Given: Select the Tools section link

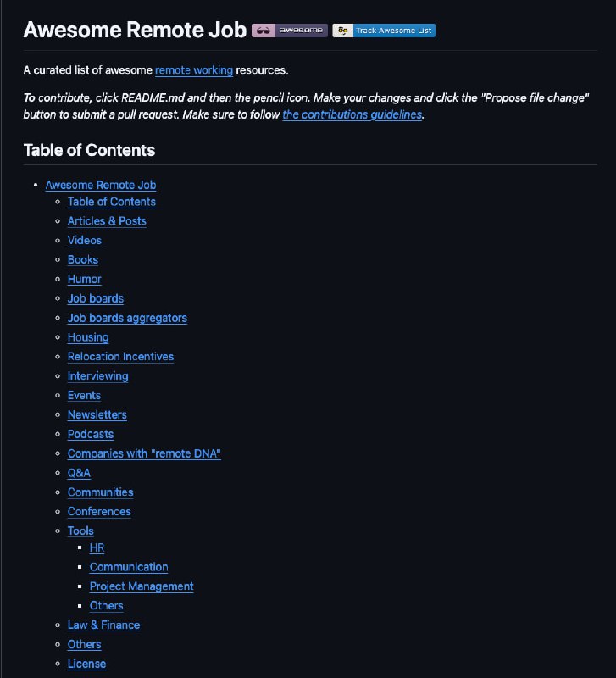Looking at the screenshot, I should 80,531.
